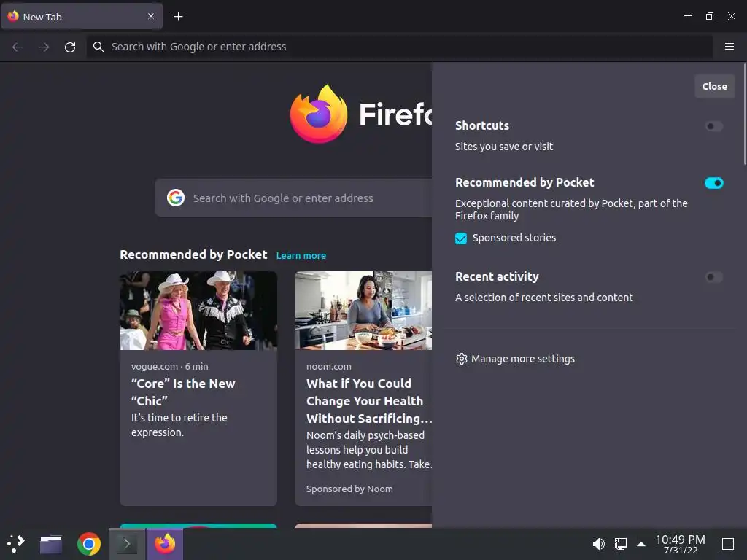Click the back navigation arrow
747x560 pixels.
[x=18, y=47]
